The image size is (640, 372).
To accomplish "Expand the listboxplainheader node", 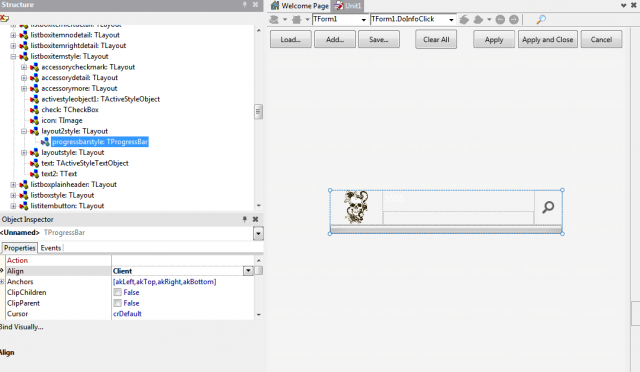I will [13, 185].
